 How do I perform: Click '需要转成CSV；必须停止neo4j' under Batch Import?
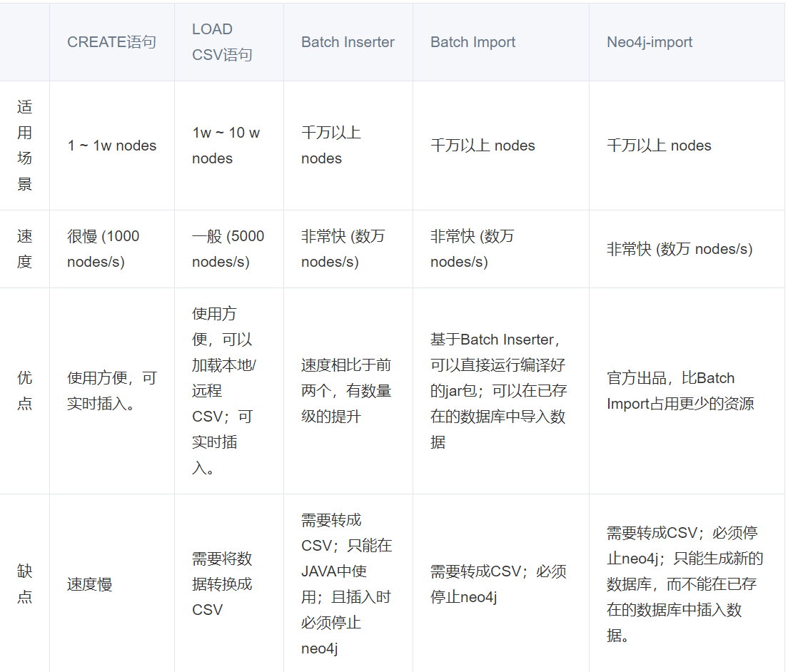click(500, 584)
